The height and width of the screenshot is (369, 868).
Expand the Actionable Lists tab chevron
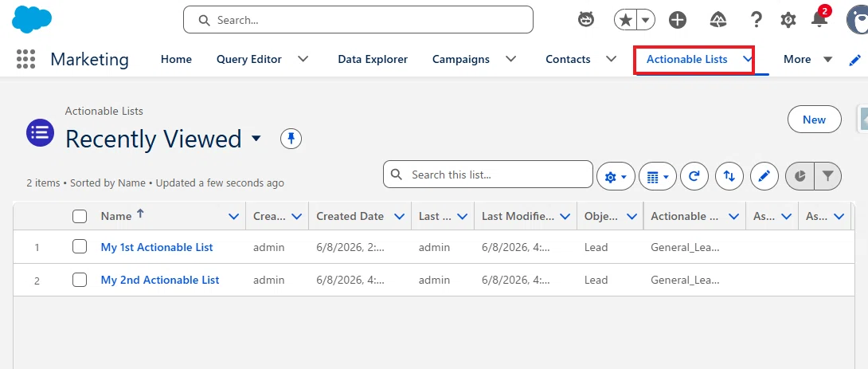coord(748,59)
